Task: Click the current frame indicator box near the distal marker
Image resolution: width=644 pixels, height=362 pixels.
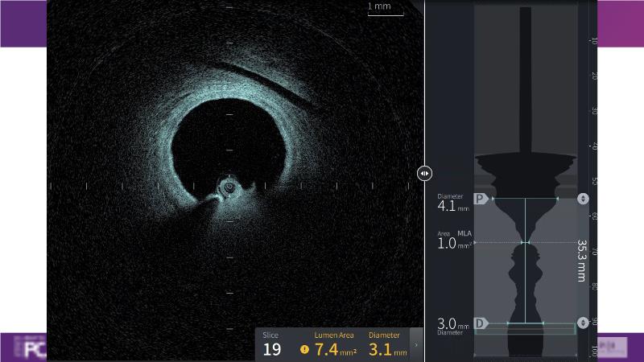Action: click(x=525, y=328)
